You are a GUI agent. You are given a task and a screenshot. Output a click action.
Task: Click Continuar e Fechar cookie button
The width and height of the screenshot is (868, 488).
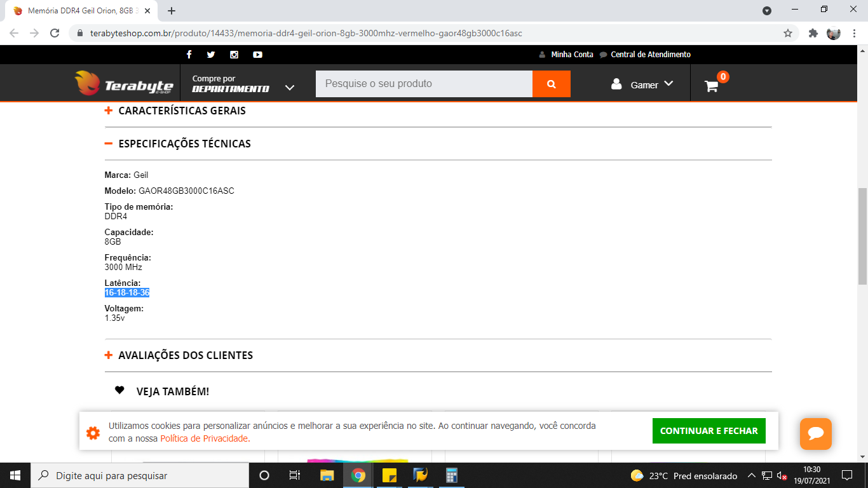pos(709,431)
